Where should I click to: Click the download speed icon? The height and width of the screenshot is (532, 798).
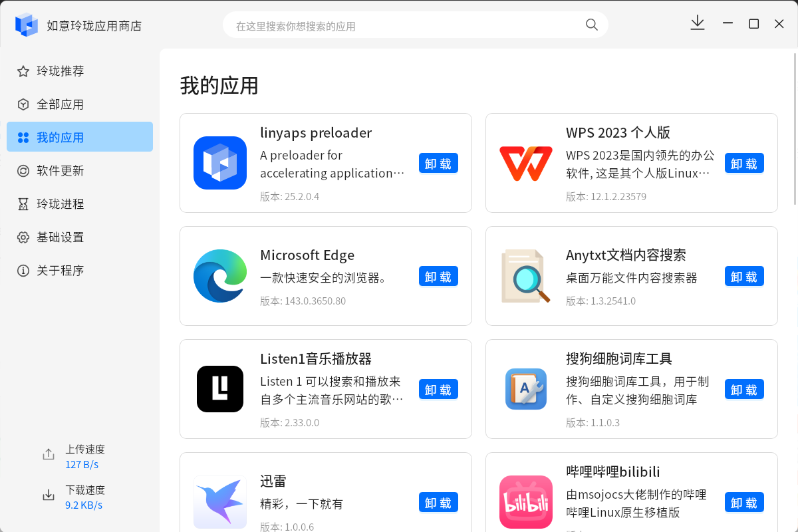coord(49,495)
